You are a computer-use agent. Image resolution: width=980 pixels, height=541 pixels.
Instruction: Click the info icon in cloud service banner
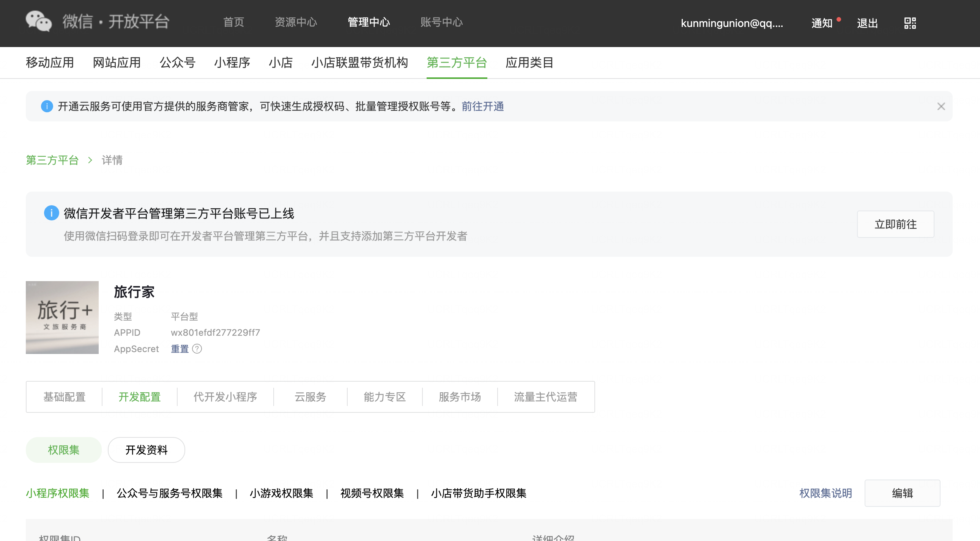pos(47,107)
